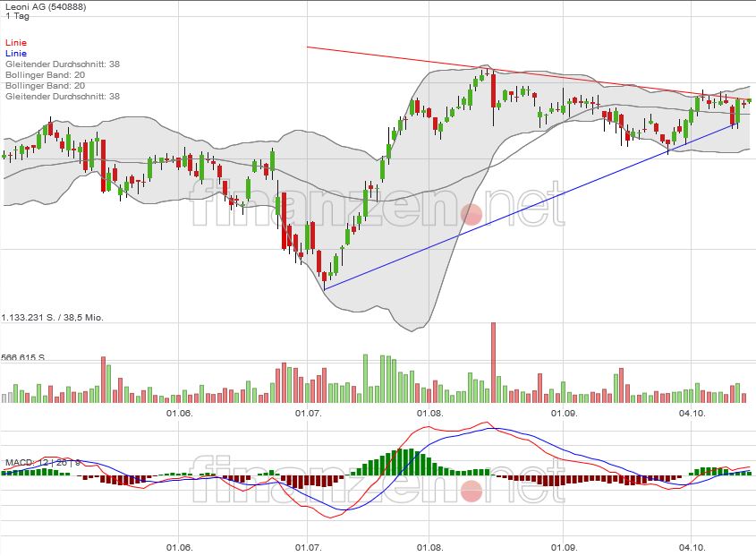
Task: Select the 1 Tag interval label
Action: click(x=16, y=17)
